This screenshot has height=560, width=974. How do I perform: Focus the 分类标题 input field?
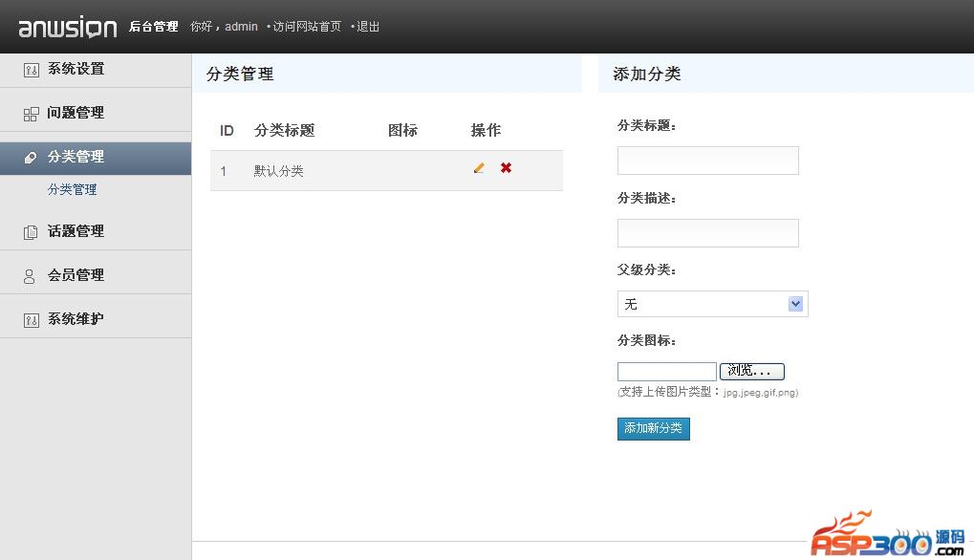(708, 161)
